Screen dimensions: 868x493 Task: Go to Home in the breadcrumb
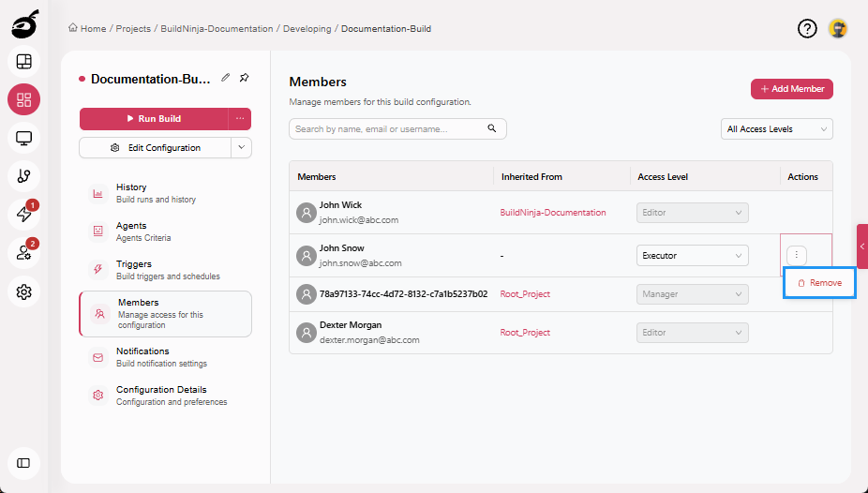coord(93,29)
